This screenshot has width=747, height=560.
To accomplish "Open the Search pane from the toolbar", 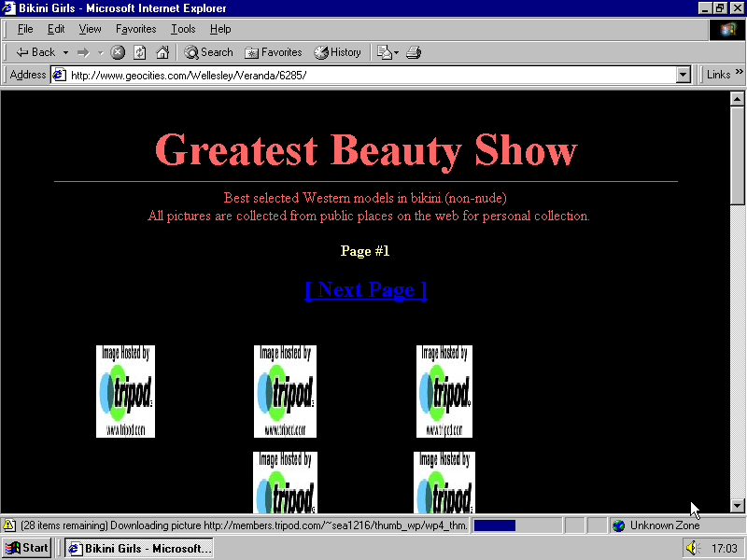I will tap(208, 52).
